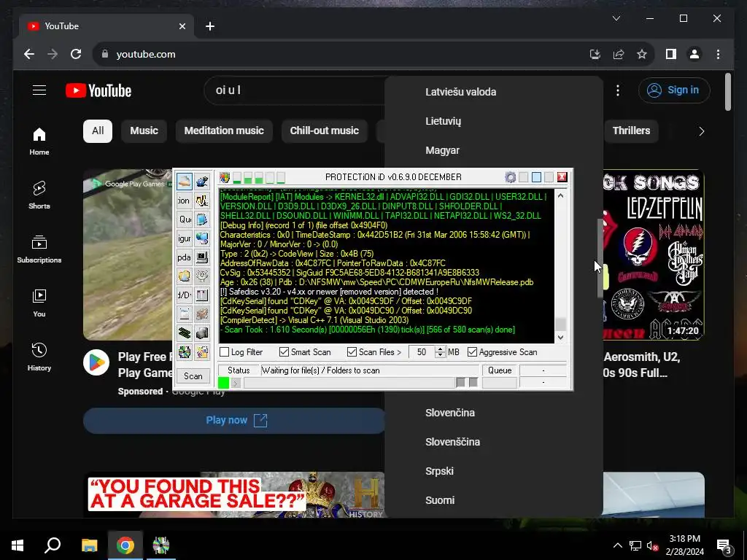
Task: Enable the Log Filter checkbox
Action: pyautogui.click(x=225, y=352)
